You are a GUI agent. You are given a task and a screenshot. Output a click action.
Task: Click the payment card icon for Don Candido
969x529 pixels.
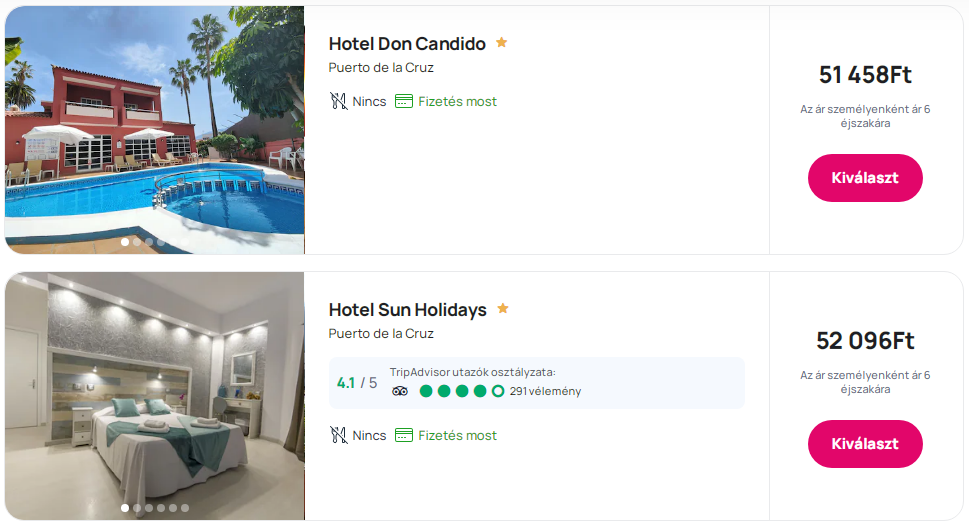click(x=404, y=101)
